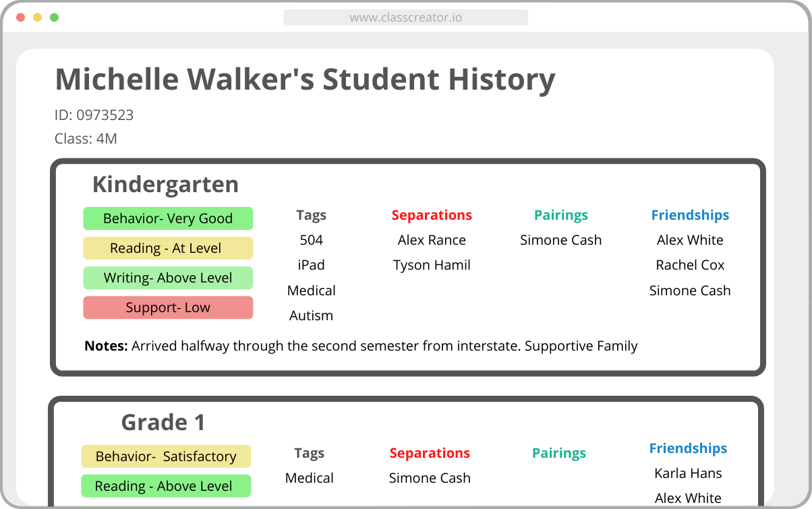
Task: Select the Reading - At Level badge
Action: tap(168, 248)
